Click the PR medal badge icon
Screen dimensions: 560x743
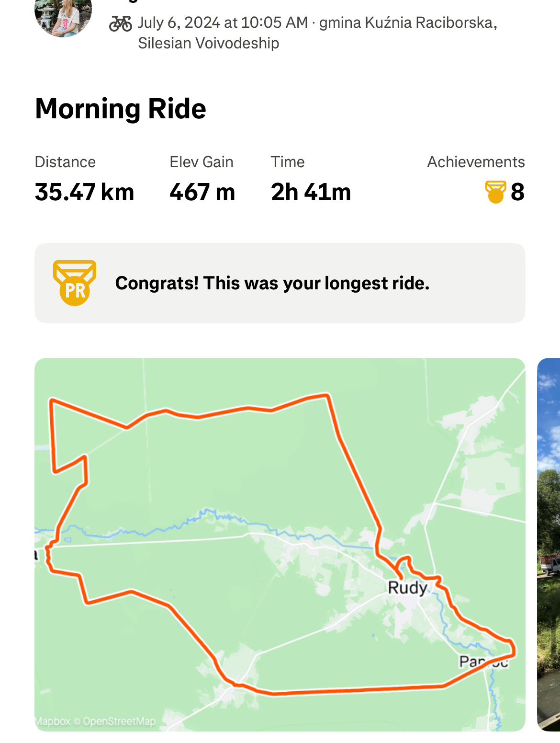pyautogui.click(x=75, y=283)
